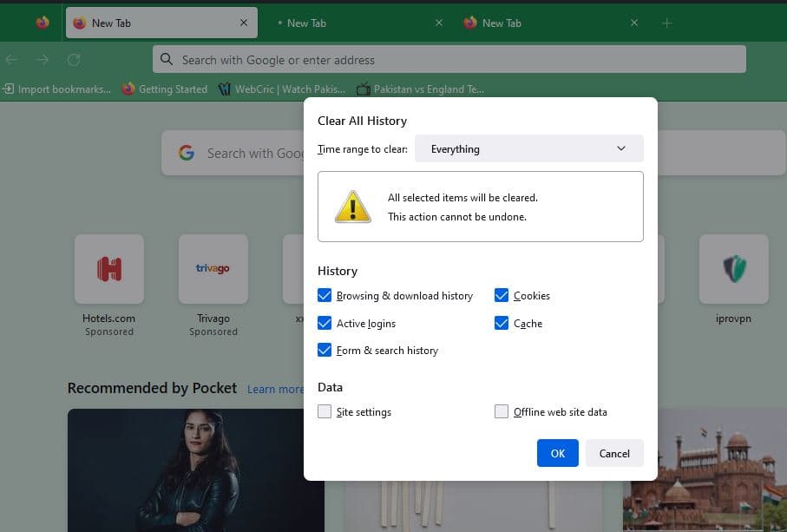
Task: Open a new tab with plus icon
Action: coord(666,23)
